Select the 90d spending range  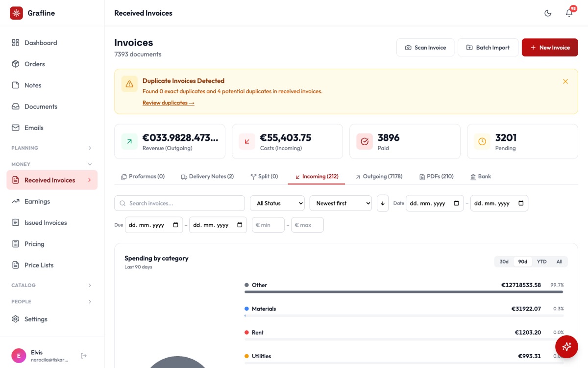523,262
